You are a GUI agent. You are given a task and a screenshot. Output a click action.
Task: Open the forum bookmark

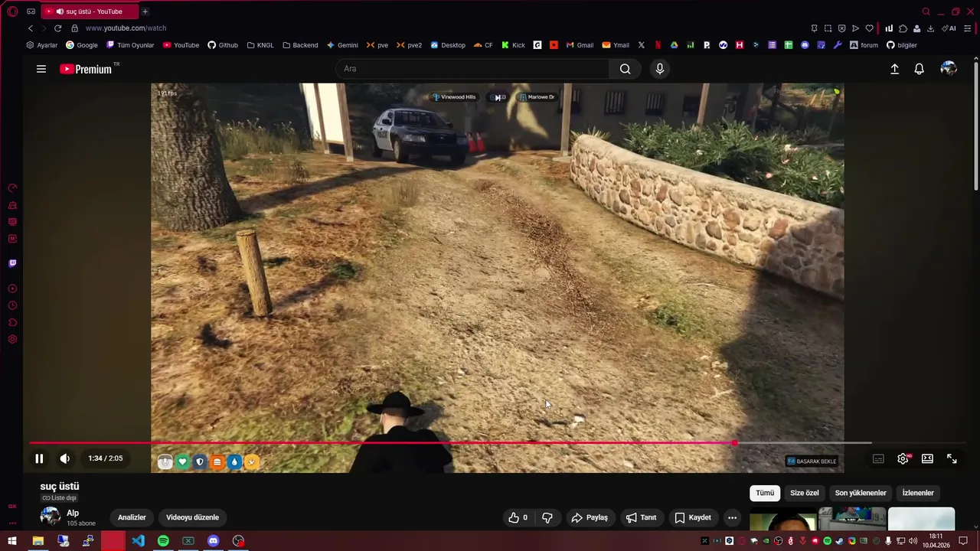point(864,45)
